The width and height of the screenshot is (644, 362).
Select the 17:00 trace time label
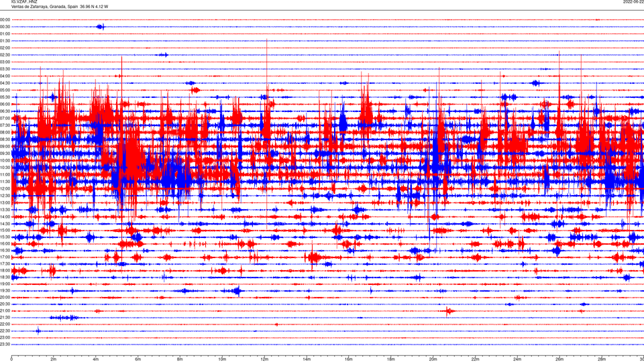(5, 257)
